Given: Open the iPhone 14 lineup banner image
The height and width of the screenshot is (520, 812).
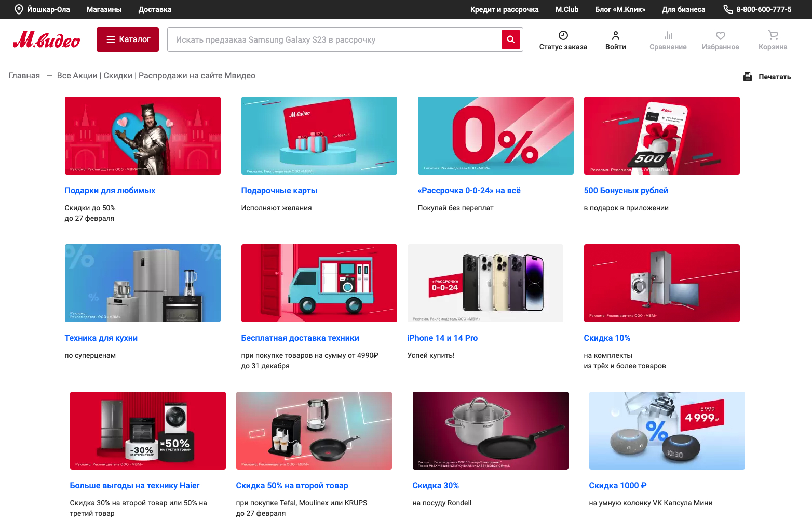Looking at the screenshot, I should [485, 283].
